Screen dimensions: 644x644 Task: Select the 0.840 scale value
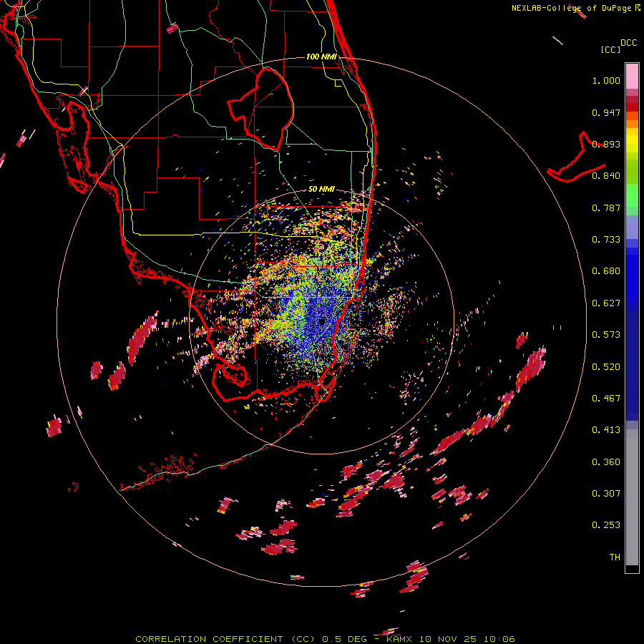pyautogui.click(x=606, y=176)
